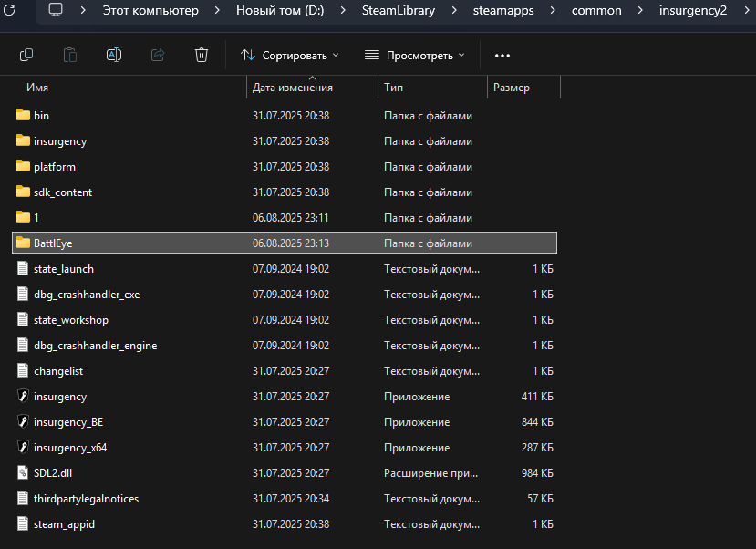Image resolution: width=756 pixels, height=549 pixels.
Task: Click the refresh icon in address bar
Action: 9,10
